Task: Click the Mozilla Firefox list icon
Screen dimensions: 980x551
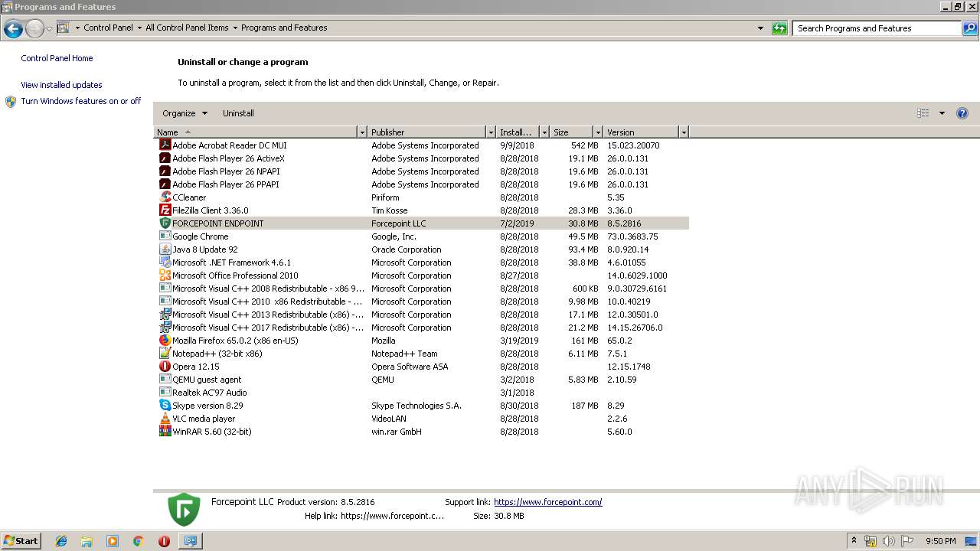Action: [165, 340]
